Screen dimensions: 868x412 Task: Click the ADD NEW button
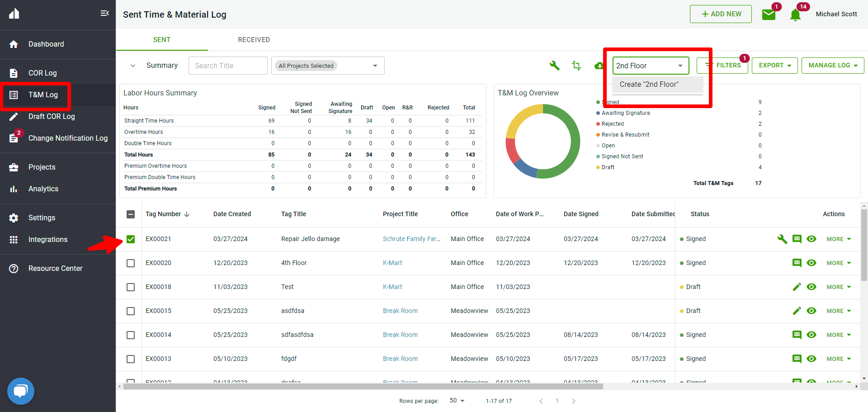click(x=721, y=14)
